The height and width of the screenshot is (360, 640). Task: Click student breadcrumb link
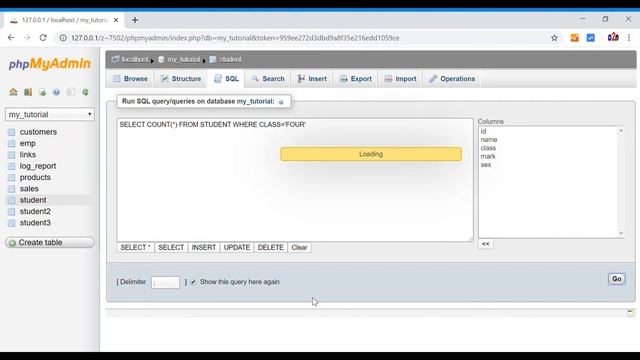(x=231, y=60)
